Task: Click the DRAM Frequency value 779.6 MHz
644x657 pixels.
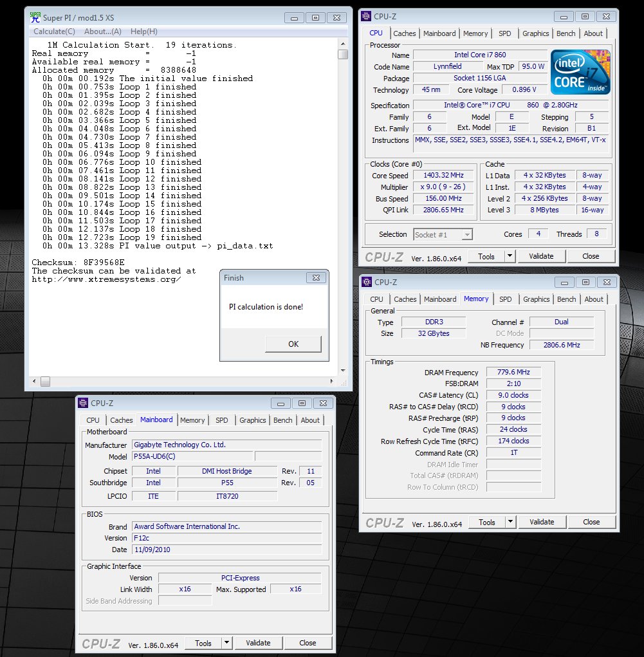Action: click(513, 372)
